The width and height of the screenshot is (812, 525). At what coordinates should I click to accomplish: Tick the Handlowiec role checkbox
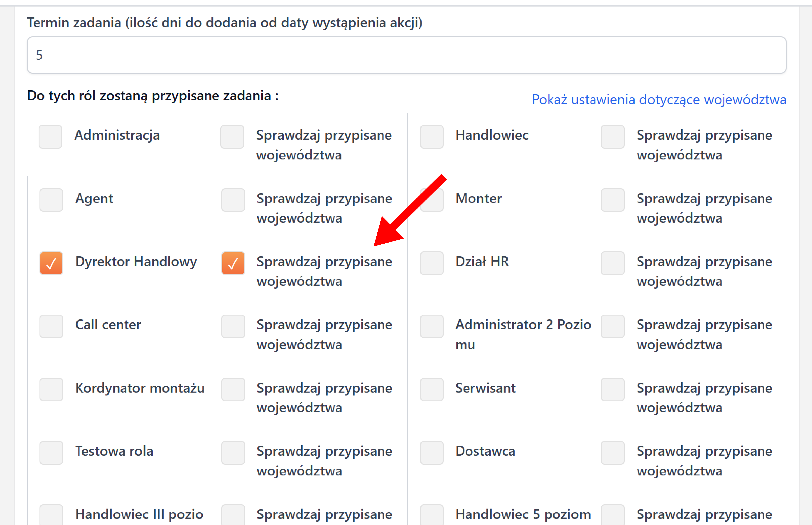click(x=432, y=137)
